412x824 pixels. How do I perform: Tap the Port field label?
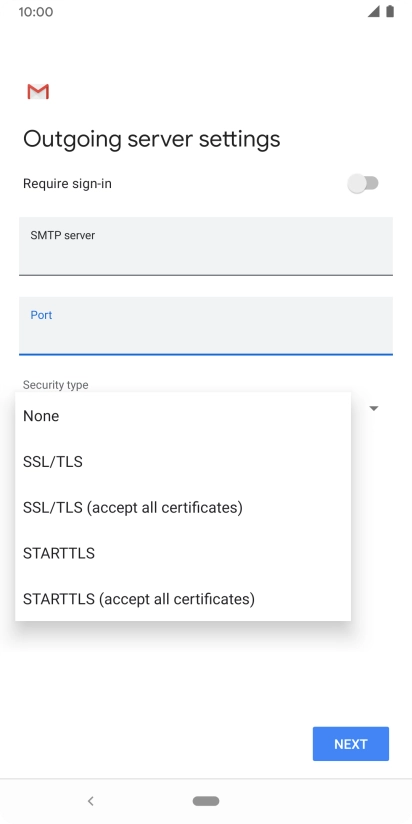pyautogui.click(x=41, y=315)
